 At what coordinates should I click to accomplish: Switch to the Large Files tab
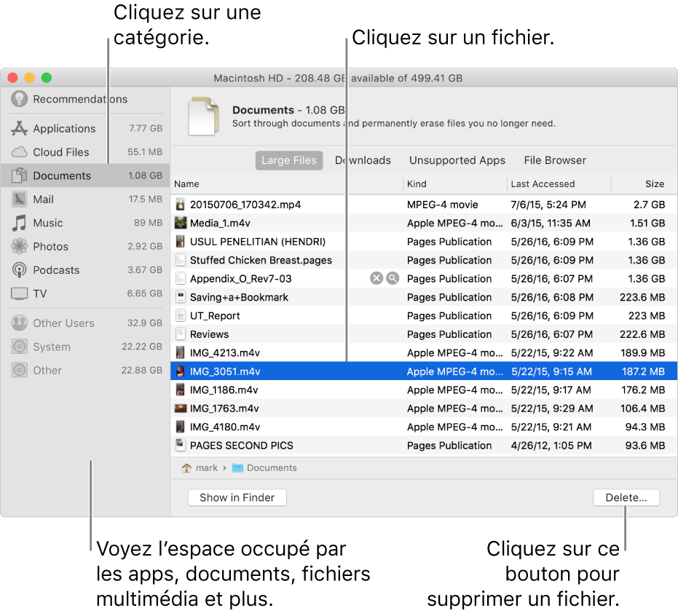click(289, 160)
